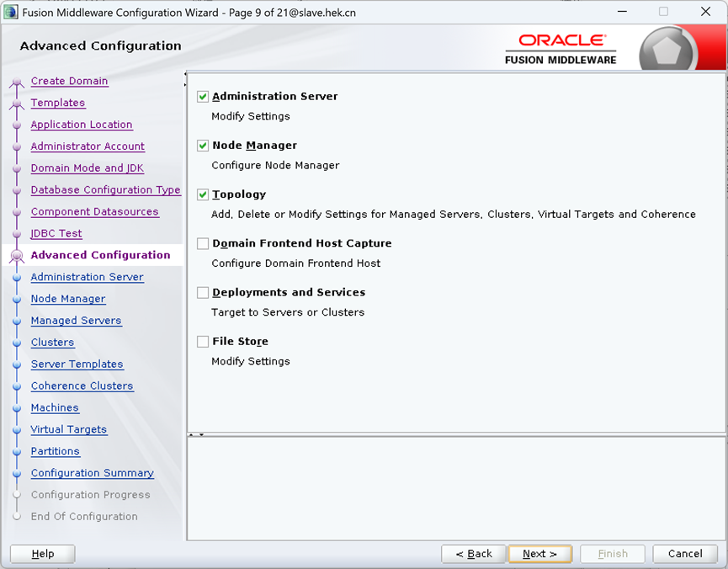The height and width of the screenshot is (569, 728).
Task: Open Coherence Clusters step
Action: click(x=82, y=386)
